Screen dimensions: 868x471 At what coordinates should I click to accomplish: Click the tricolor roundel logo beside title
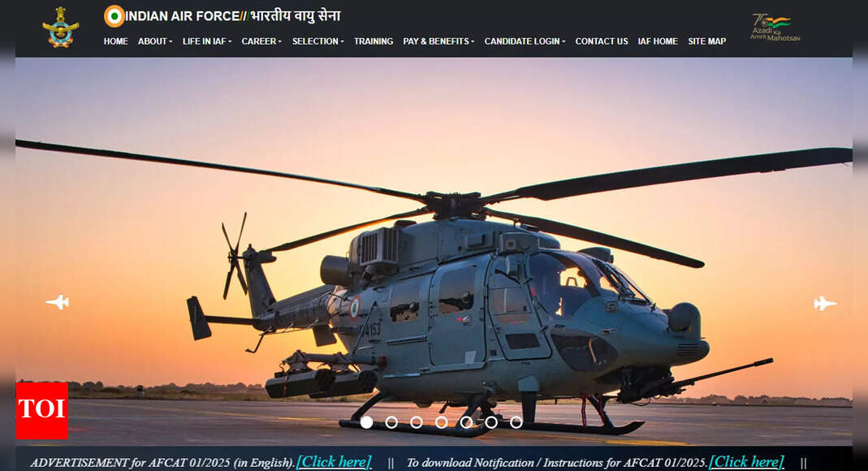point(114,16)
